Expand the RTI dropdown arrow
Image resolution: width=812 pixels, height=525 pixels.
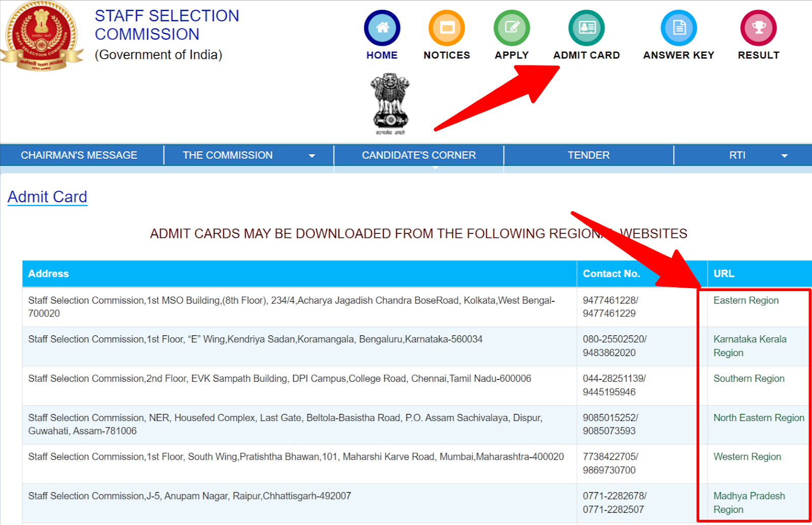[784, 156]
